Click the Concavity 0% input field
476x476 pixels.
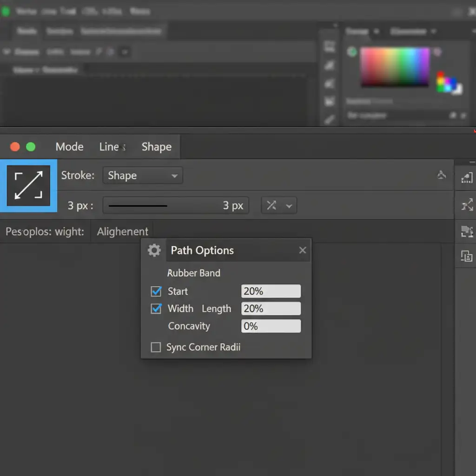tap(271, 326)
